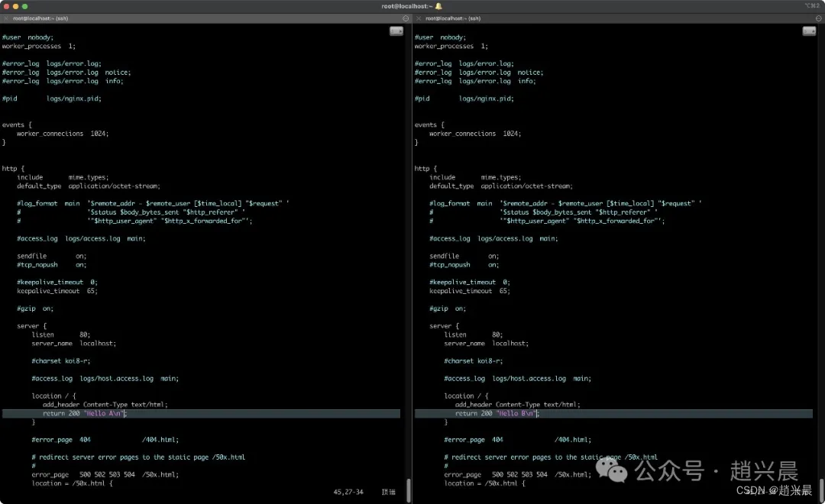Click the '顶端' indicator in left pane
The width and height of the screenshot is (825, 504).
tap(388, 492)
